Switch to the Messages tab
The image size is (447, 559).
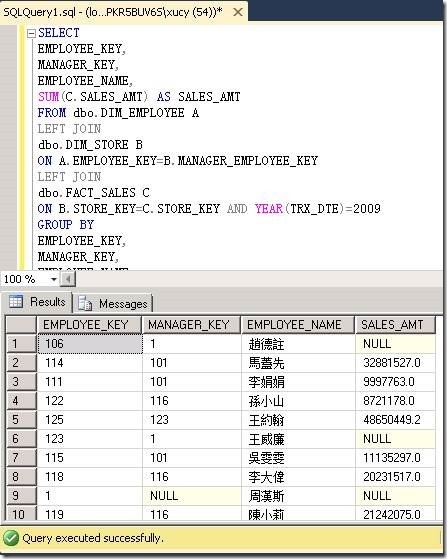113,304
